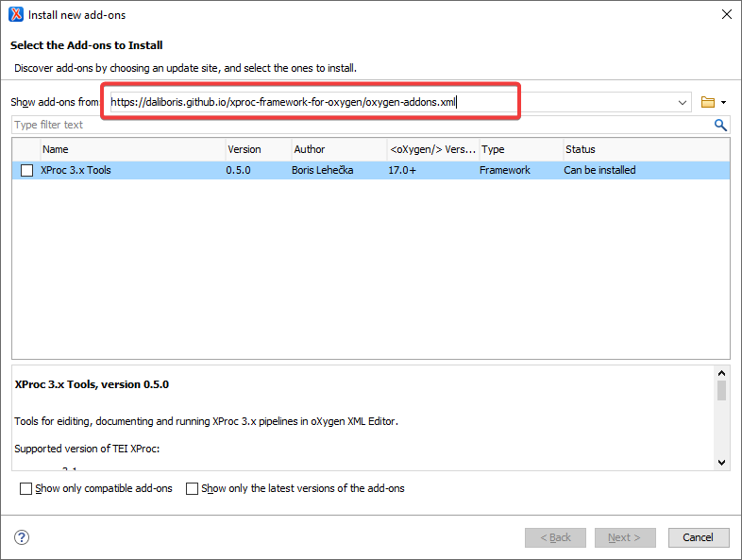Image resolution: width=742 pixels, height=560 pixels.
Task: Enable Show only compatible add-ons
Action: [25, 488]
